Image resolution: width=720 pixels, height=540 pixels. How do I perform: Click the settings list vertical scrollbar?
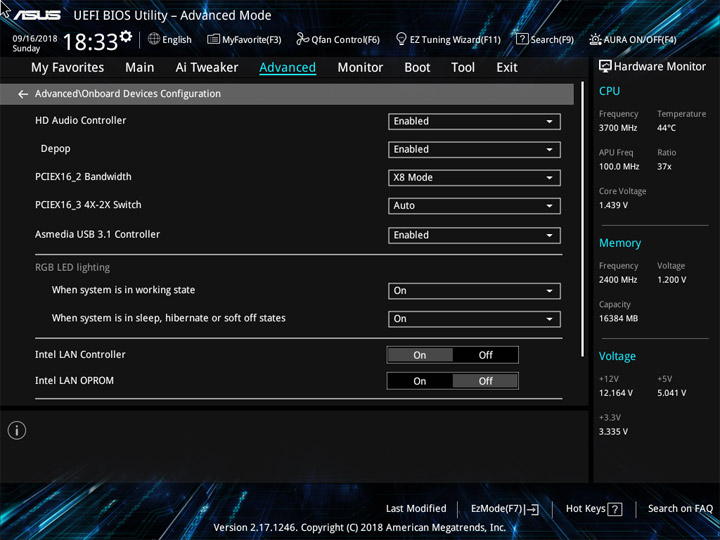coord(582,219)
